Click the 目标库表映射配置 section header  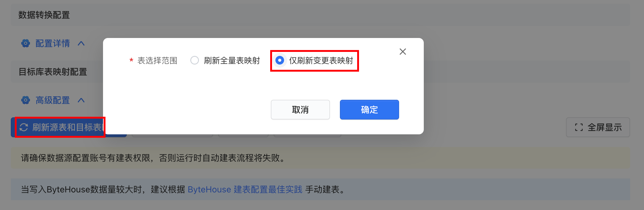53,72
